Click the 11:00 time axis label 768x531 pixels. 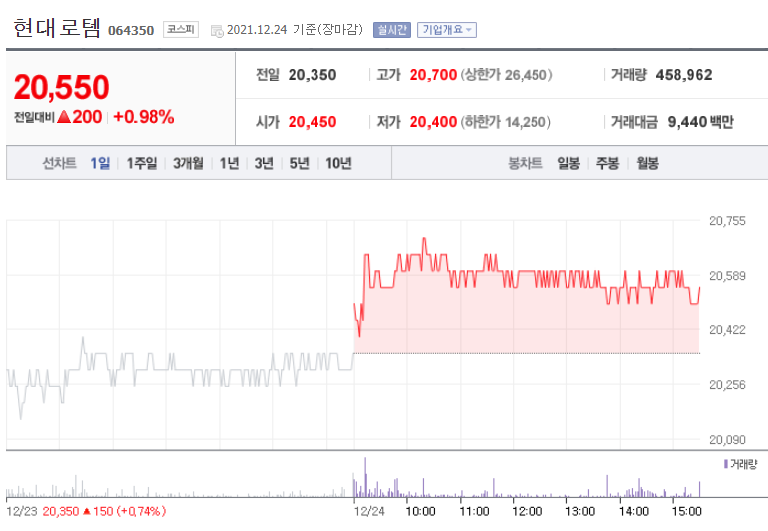click(474, 511)
